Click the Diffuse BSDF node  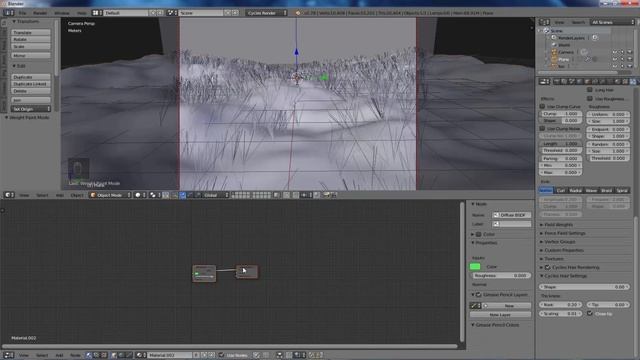204,273
